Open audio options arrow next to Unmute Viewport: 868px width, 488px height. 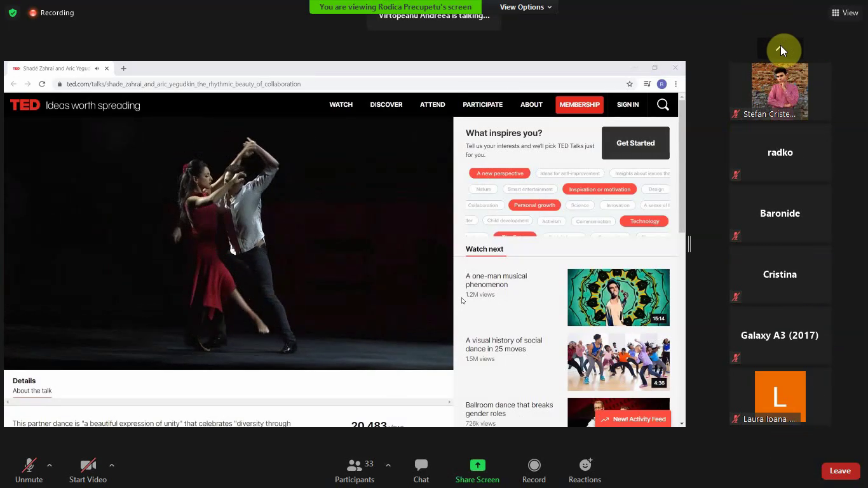50,465
